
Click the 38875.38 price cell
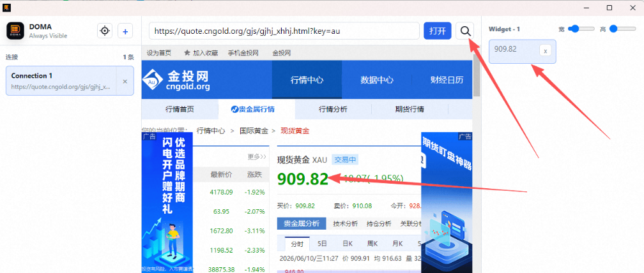[x=222, y=269]
